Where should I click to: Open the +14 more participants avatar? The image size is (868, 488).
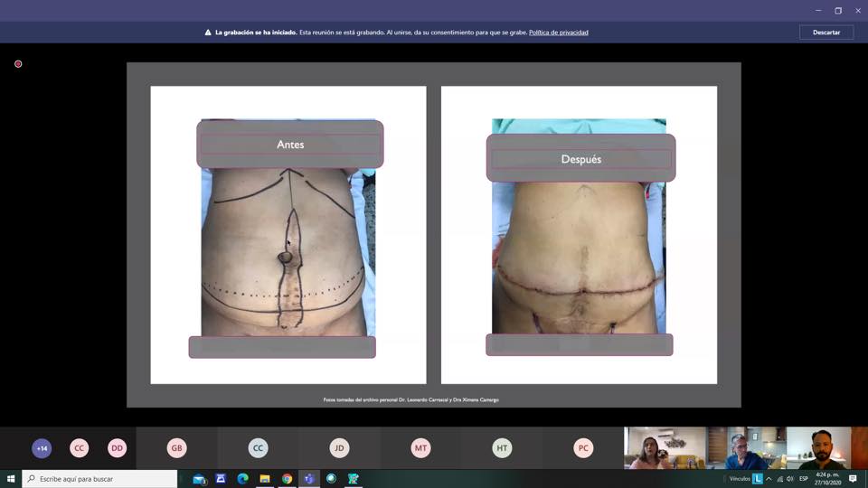tap(42, 448)
